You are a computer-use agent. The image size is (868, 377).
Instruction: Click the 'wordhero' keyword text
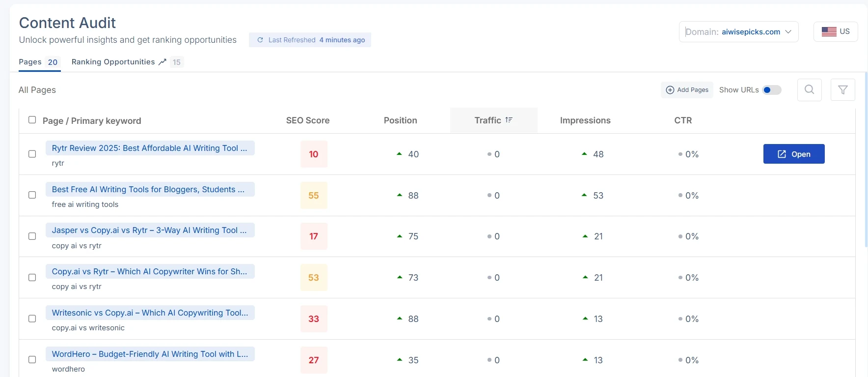pyautogui.click(x=68, y=369)
